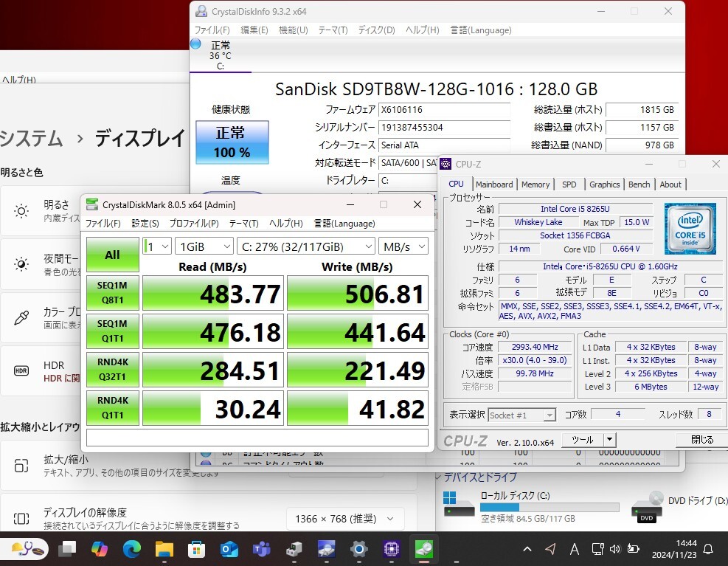Open Copilot from the taskbar
Viewport: 728px width, 566px height.
click(x=100, y=549)
